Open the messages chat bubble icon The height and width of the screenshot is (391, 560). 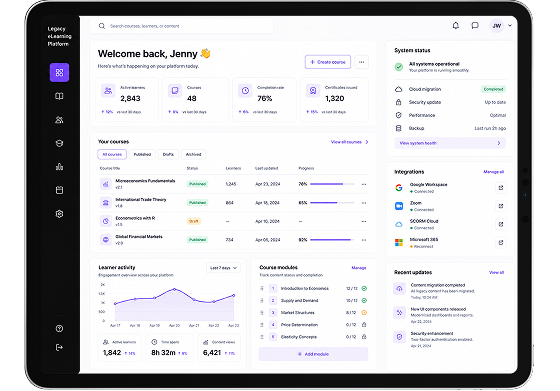[x=475, y=25]
